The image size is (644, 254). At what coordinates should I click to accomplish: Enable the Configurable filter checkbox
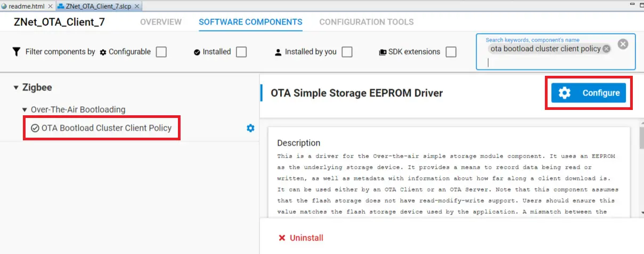click(x=161, y=52)
